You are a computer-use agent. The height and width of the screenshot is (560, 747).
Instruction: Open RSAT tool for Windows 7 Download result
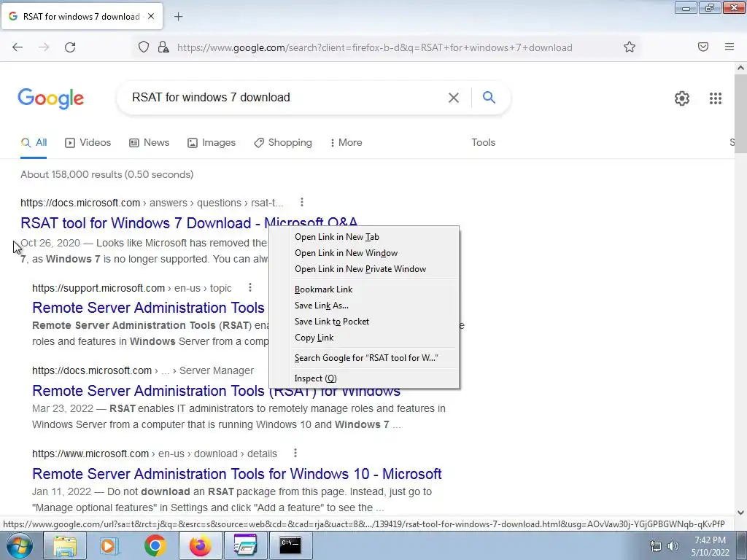[x=189, y=223]
